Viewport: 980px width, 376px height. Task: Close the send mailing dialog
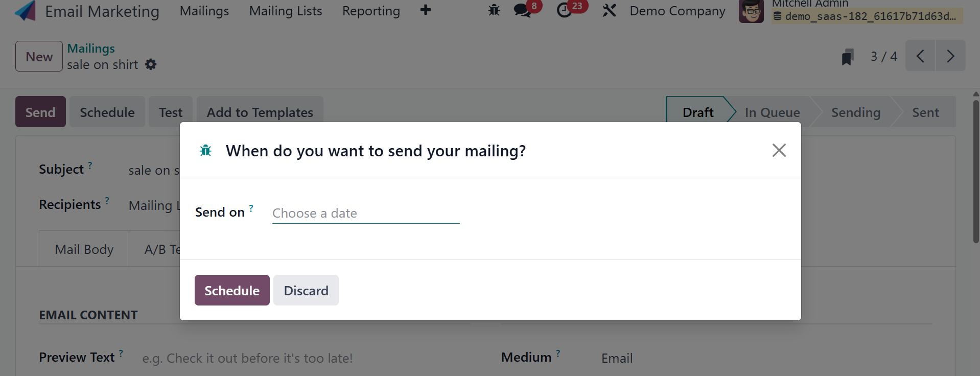[779, 150]
